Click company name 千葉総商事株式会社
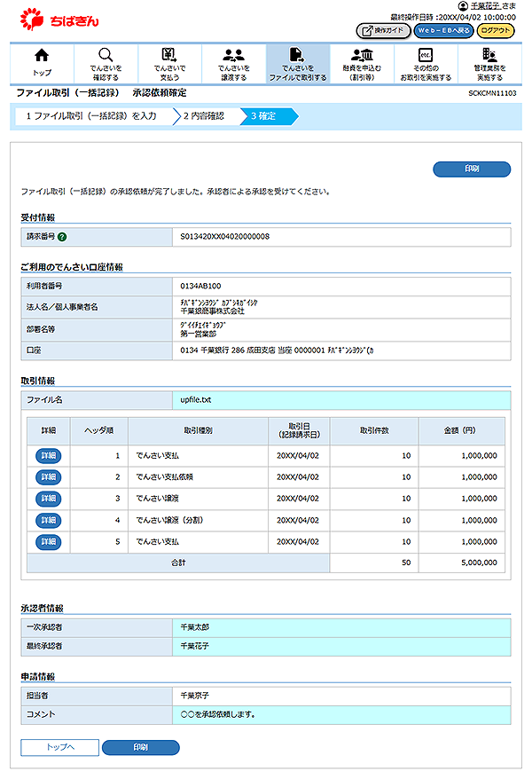 point(213,311)
